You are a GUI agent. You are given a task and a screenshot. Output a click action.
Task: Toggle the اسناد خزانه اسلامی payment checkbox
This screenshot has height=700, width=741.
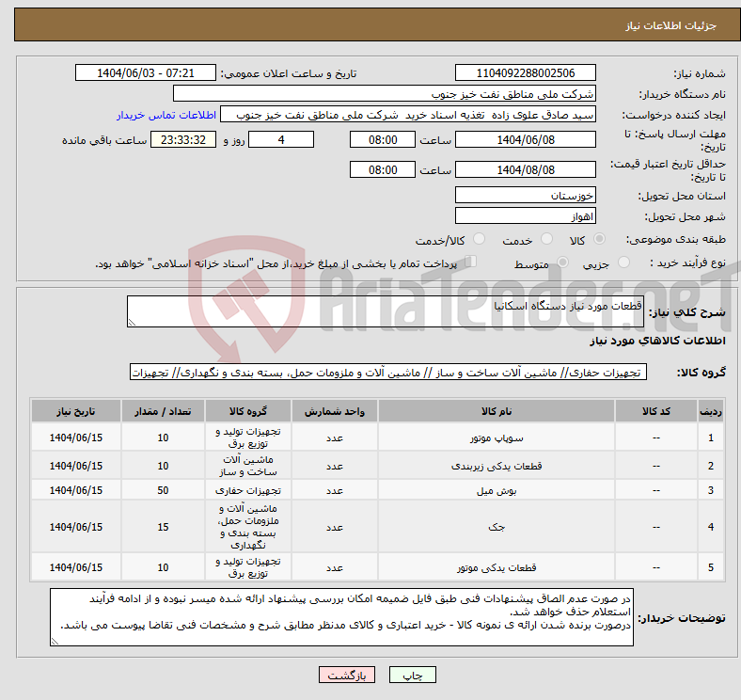coord(471,261)
